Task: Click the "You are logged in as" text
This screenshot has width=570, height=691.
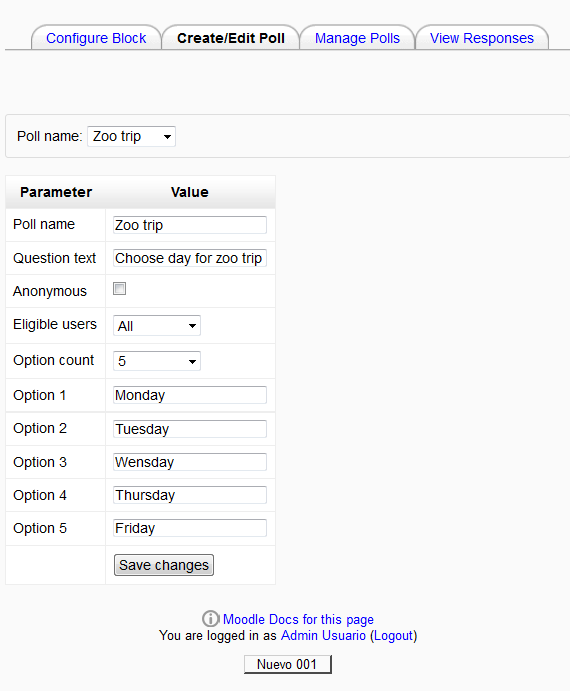Action: tap(218, 635)
